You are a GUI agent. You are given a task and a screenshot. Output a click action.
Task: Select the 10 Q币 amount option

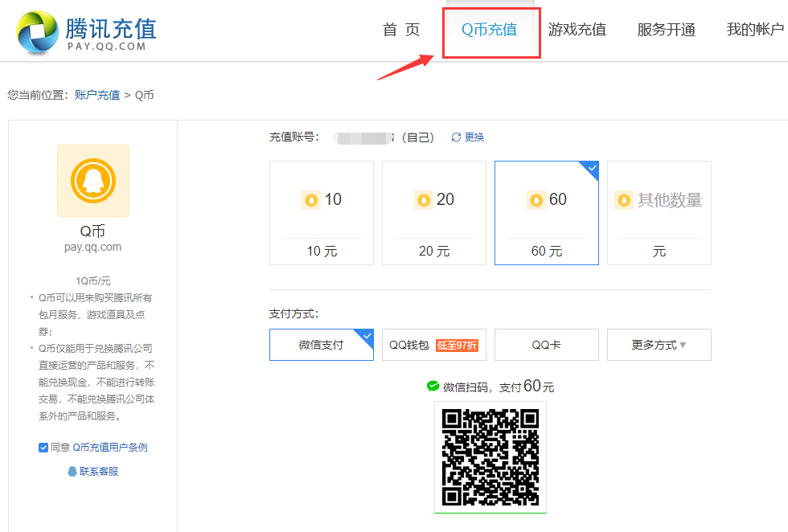(x=322, y=212)
